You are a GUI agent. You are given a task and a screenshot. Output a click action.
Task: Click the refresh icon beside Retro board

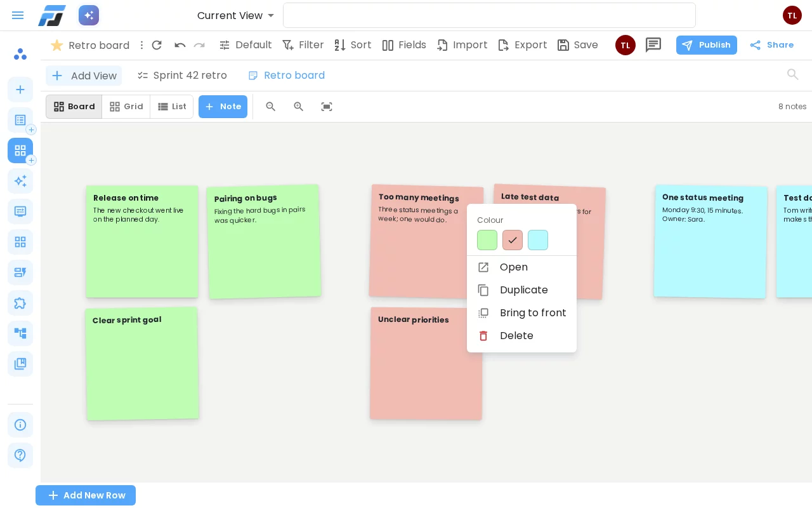(157, 45)
